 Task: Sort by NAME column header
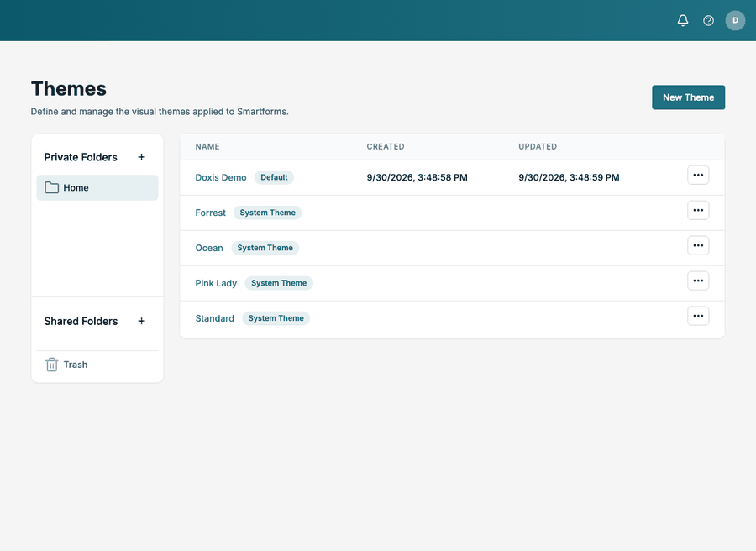click(x=207, y=146)
